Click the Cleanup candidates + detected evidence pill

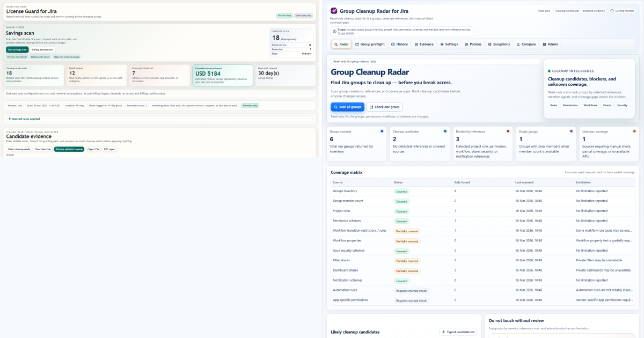(580, 11)
